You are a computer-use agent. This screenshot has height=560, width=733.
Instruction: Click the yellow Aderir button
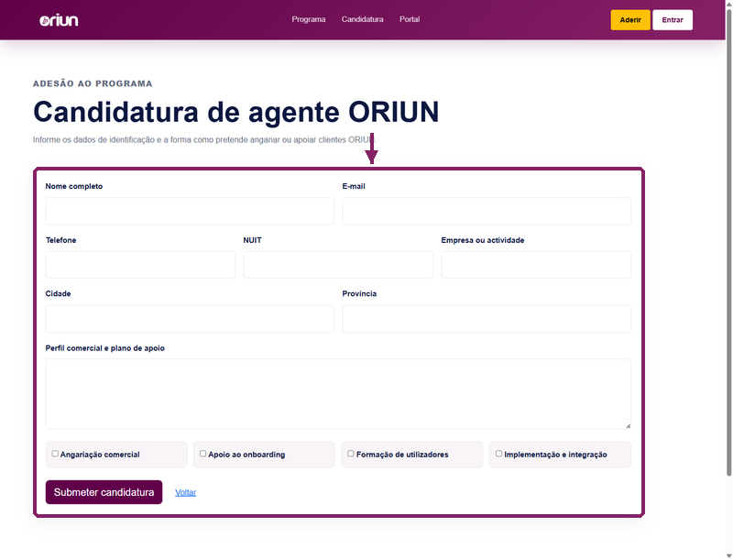(630, 19)
